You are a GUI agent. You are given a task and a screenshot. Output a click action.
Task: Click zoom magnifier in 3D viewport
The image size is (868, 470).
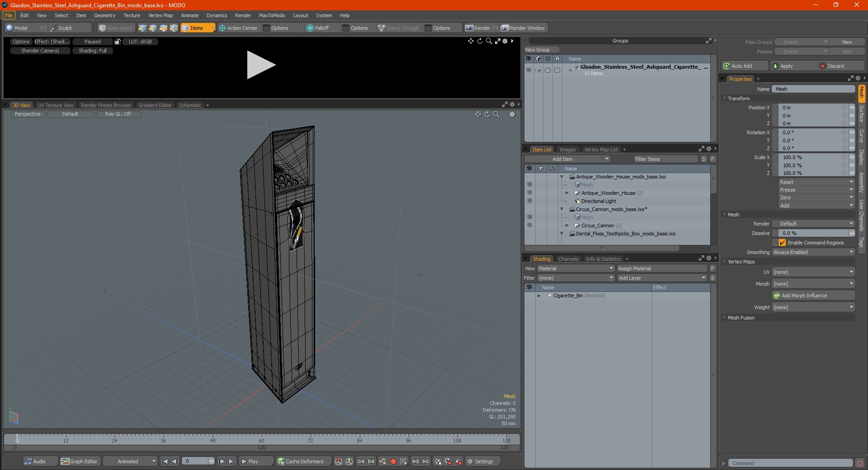(x=496, y=114)
